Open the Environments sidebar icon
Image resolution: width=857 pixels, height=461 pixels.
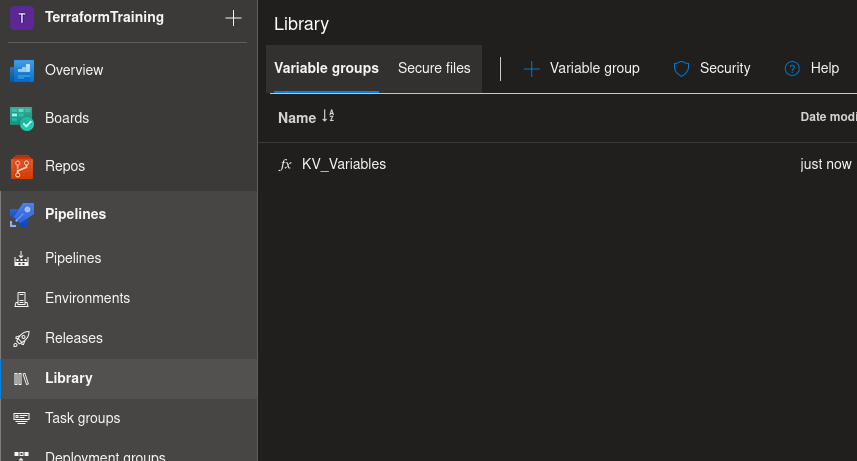point(21,299)
